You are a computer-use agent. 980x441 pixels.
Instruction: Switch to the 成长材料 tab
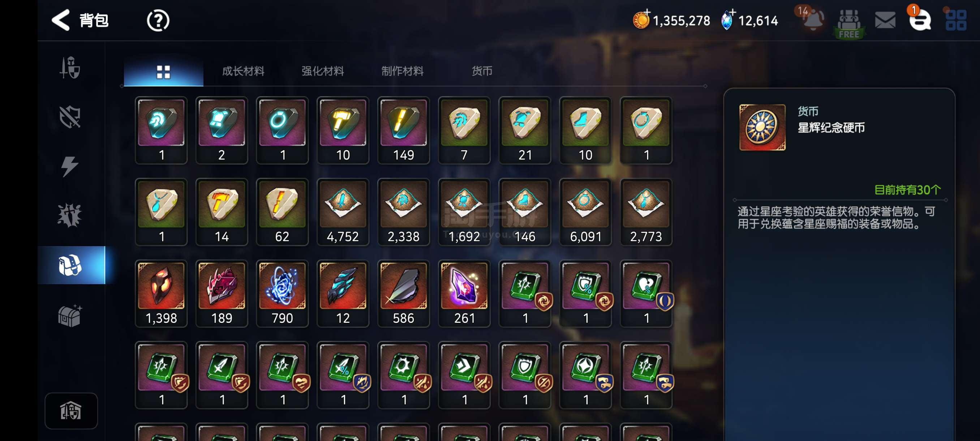[x=243, y=71]
